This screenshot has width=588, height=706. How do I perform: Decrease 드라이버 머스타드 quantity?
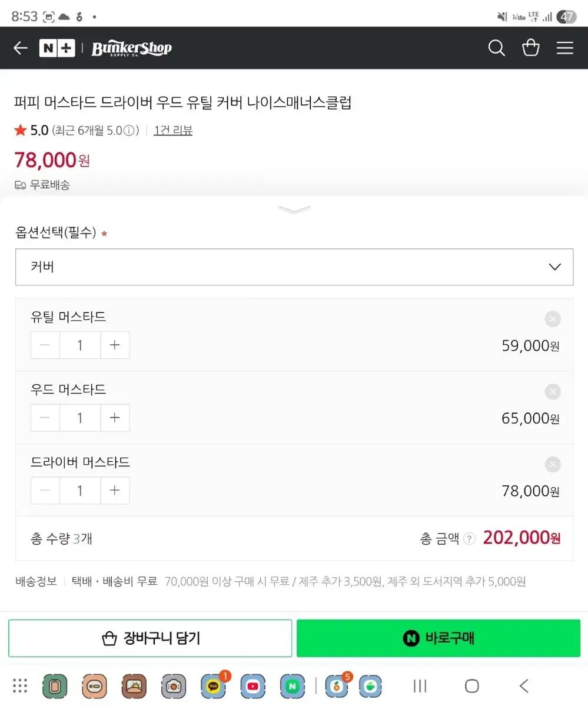pyautogui.click(x=45, y=491)
